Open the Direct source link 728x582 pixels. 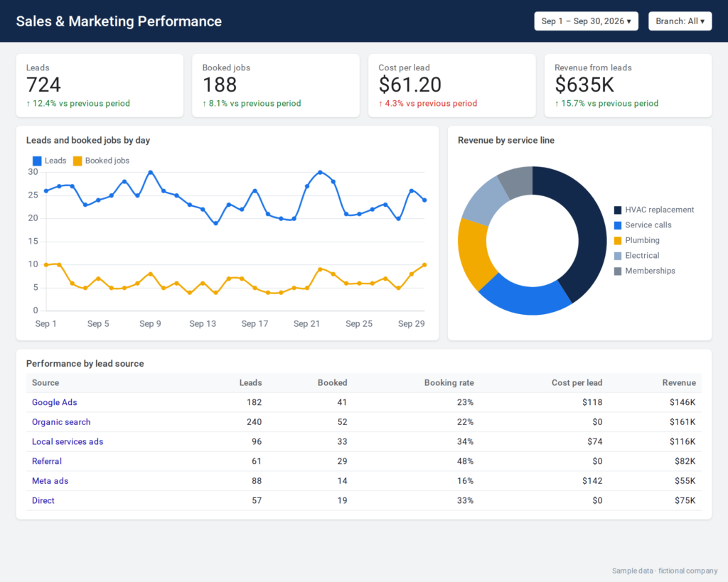43,500
